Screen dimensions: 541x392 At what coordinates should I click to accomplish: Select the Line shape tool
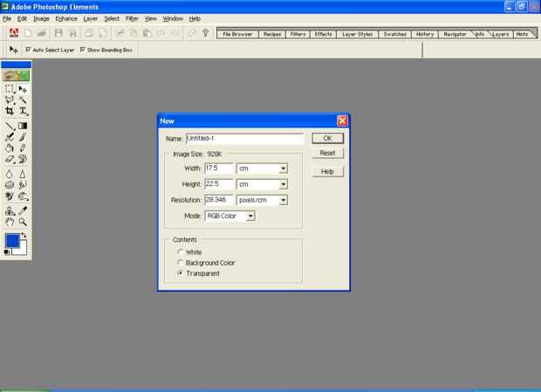click(x=10, y=126)
